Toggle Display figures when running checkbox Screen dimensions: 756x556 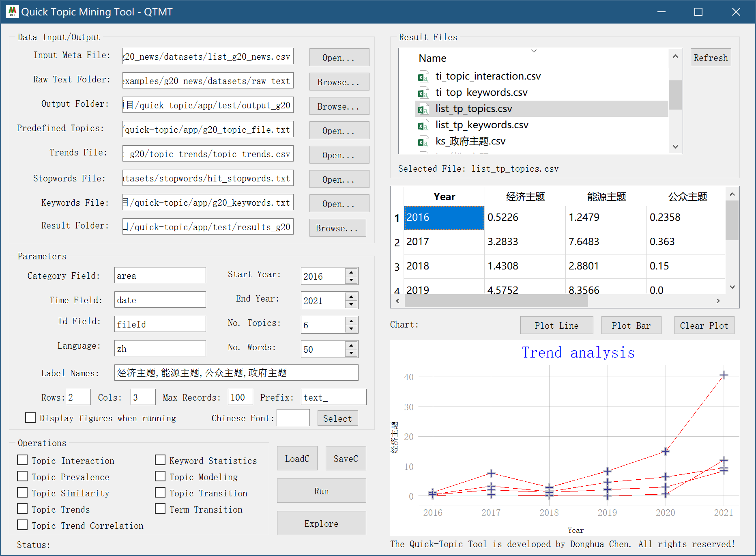[x=30, y=418]
